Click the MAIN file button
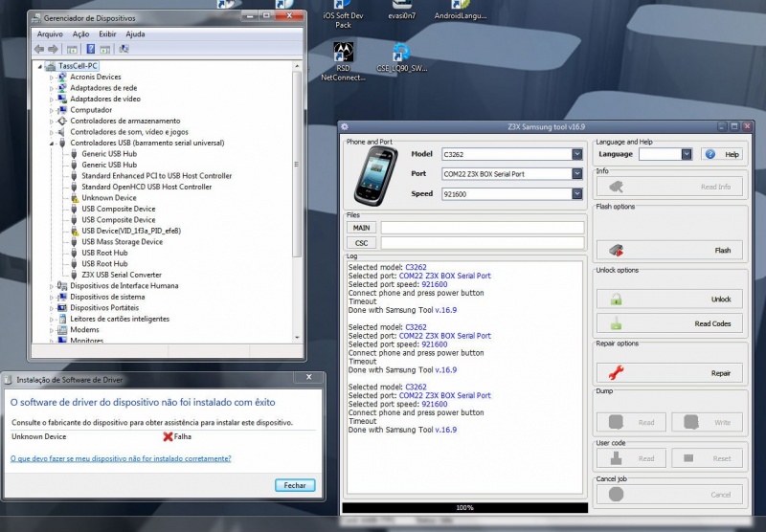Viewport: 766px width, 532px height. [362, 228]
